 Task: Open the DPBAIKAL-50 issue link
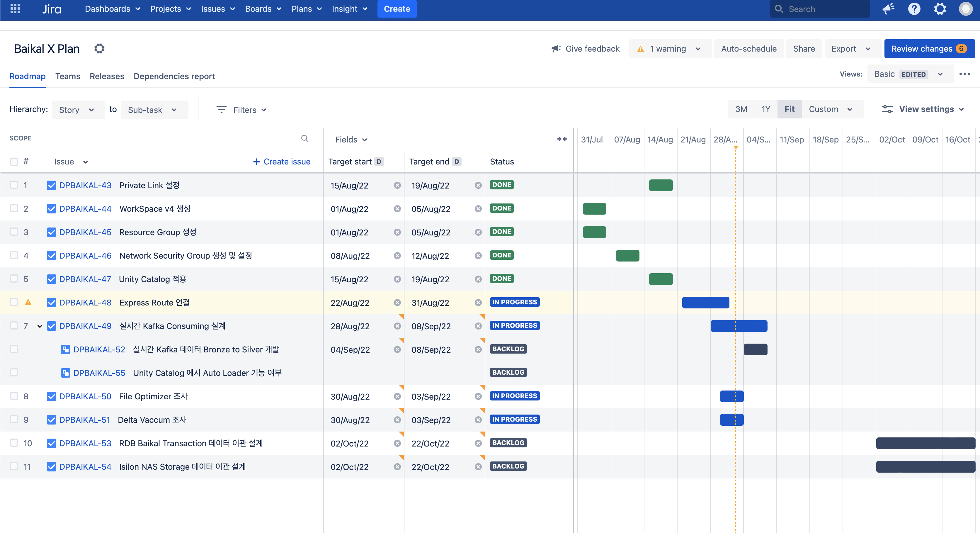coord(85,396)
